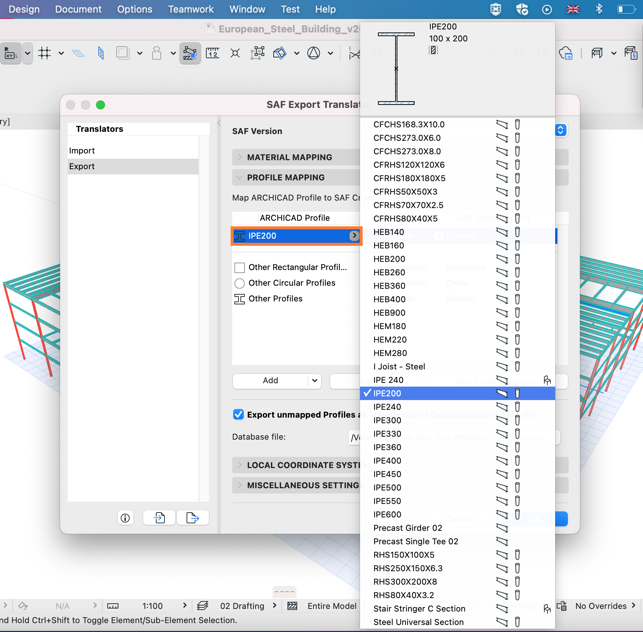Click the IPE200 profile preview thumbnail
Image resolution: width=643 pixels, height=632 pixels.
click(396, 68)
